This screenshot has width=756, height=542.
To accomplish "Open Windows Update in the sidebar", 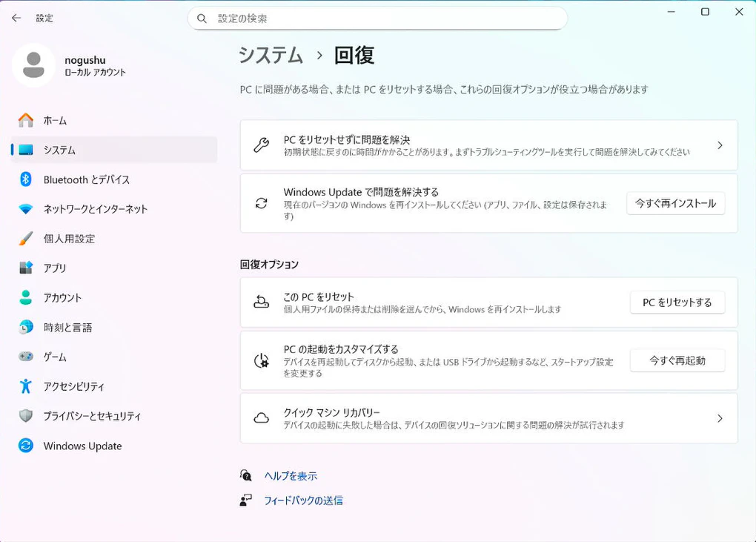I will coord(114,446).
